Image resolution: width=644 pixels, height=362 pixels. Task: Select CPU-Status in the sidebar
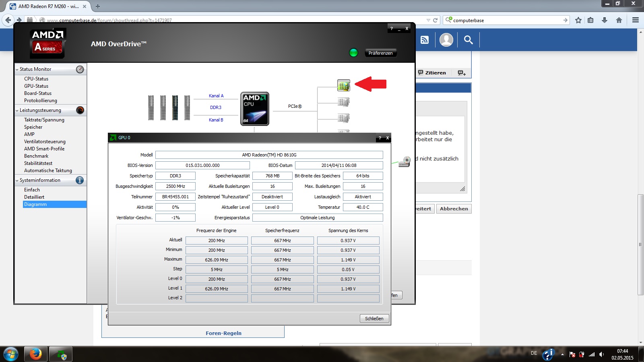(x=36, y=79)
